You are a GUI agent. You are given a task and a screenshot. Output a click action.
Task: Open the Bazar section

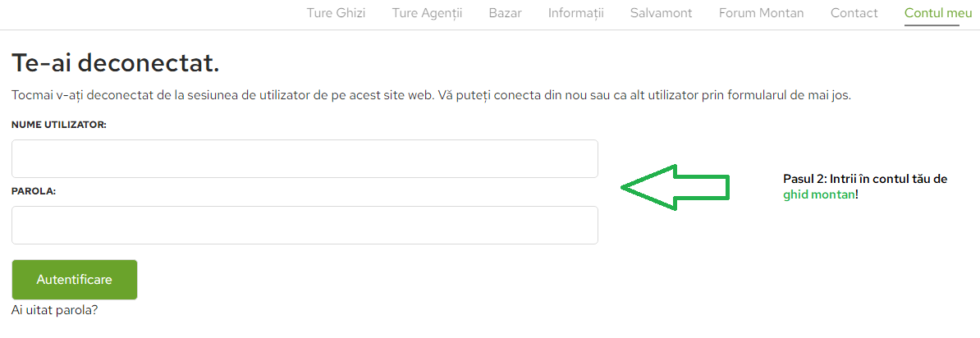pyautogui.click(x=505, y=13)
